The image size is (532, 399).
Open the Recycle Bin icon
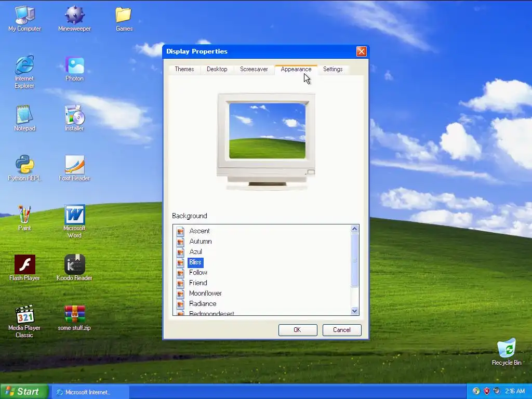pos(507,352)
